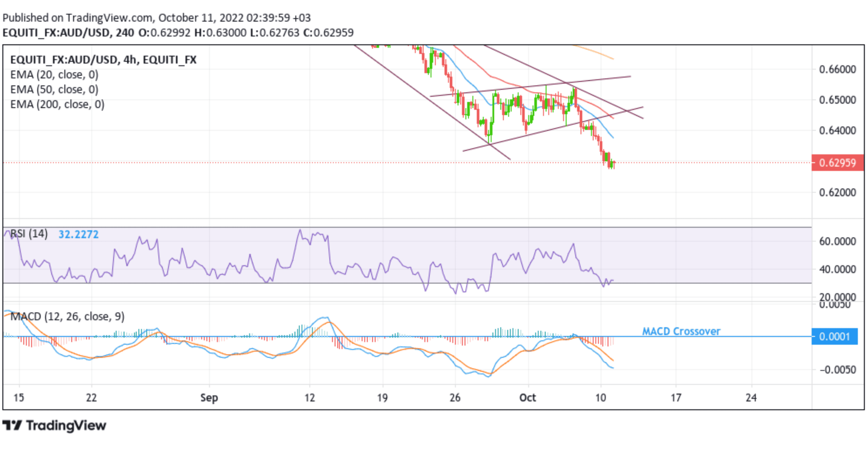Click the 40.0000 RSI axis label
The width and height of the screenshot is (868, 453).
click(x=837, y=269)
